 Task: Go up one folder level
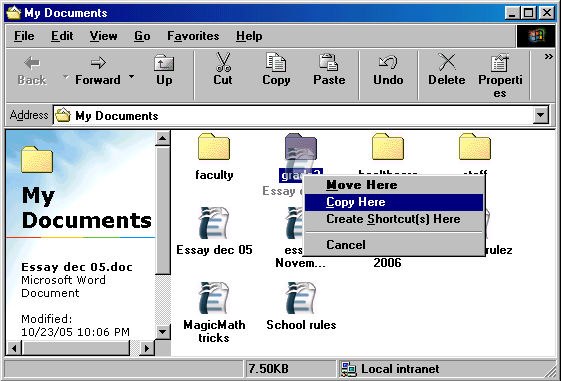tap(164, 71)
